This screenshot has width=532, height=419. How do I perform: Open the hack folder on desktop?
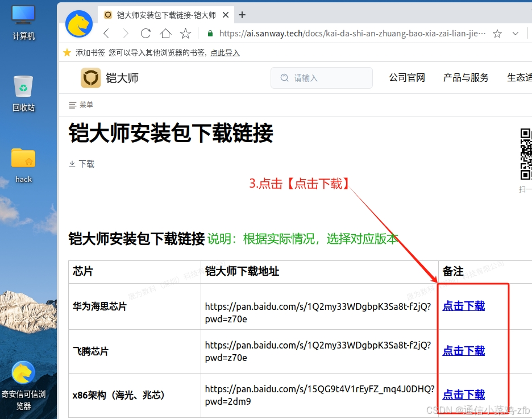(x=23, y=165)
